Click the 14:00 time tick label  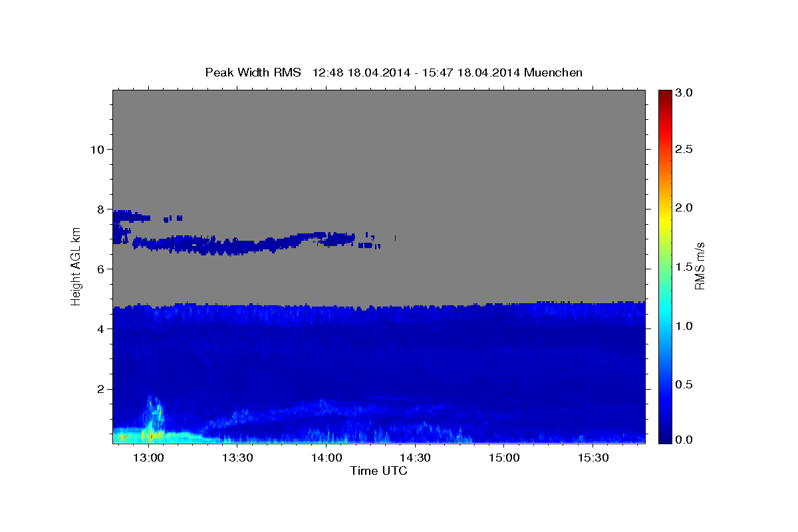point(327,458)
